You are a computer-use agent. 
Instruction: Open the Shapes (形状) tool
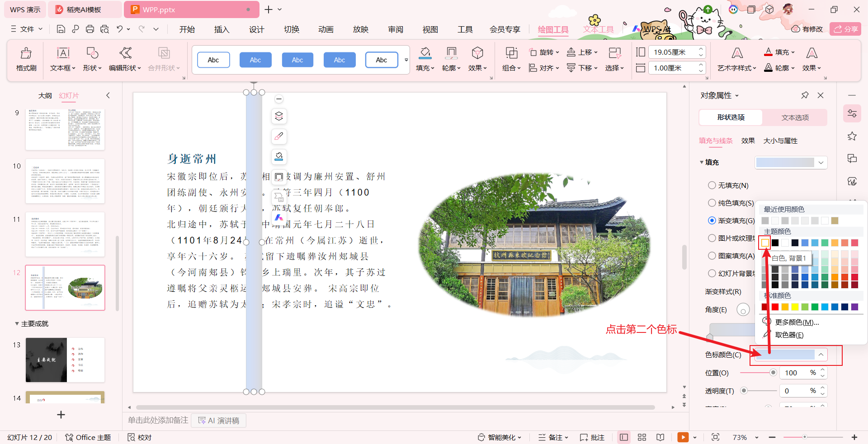[92, 59]
